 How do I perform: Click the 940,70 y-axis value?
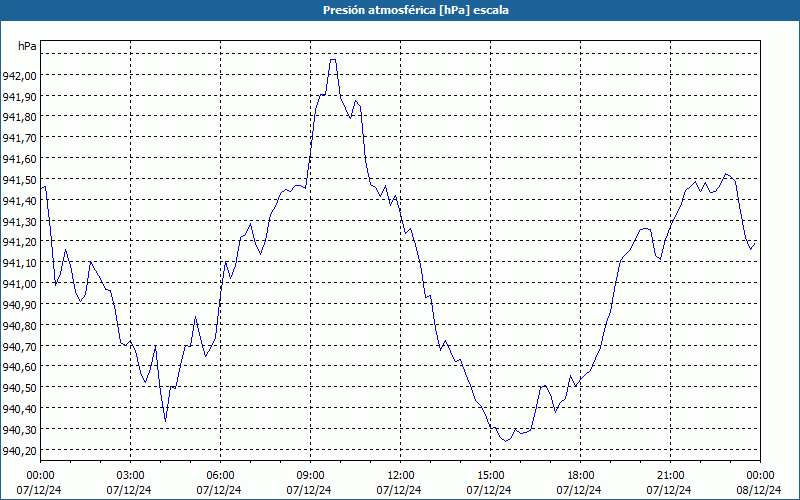tap(19, 346)
